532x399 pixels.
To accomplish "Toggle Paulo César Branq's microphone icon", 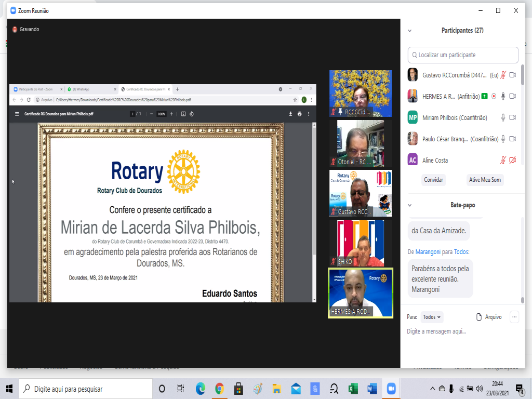I will [503, 139].
